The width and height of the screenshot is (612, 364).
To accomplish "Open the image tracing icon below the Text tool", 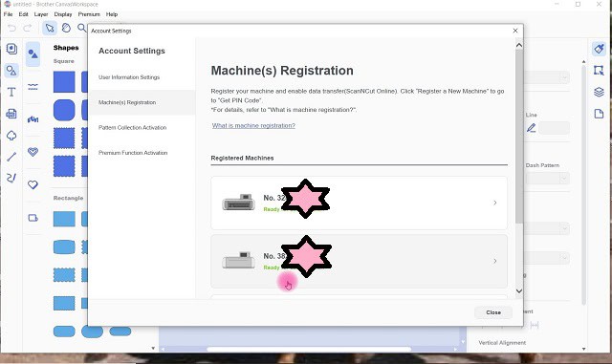I will coord(11,114).
